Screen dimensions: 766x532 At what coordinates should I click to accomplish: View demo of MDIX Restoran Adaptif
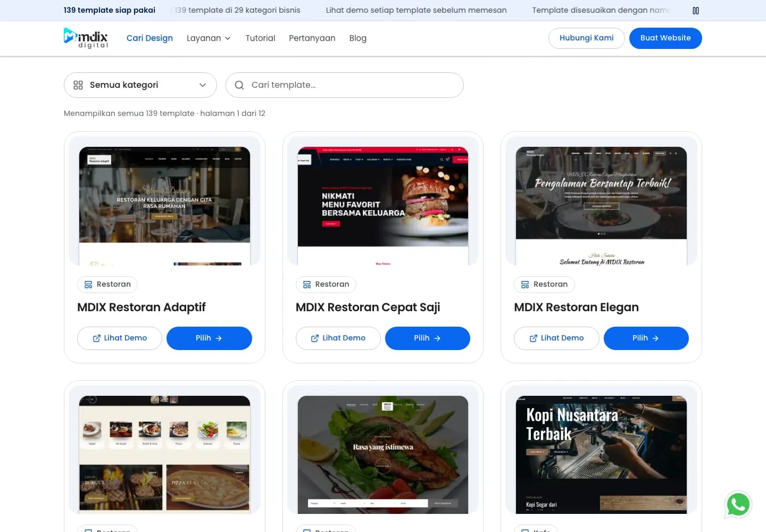click(120, 338)
